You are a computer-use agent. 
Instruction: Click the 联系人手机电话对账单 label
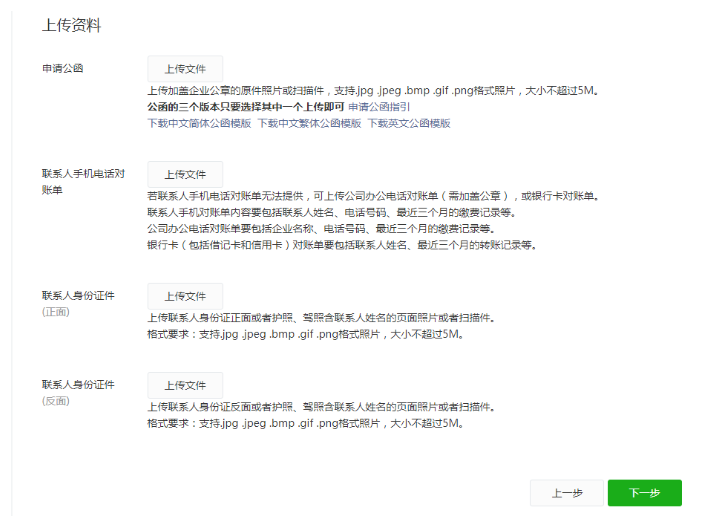83,182
